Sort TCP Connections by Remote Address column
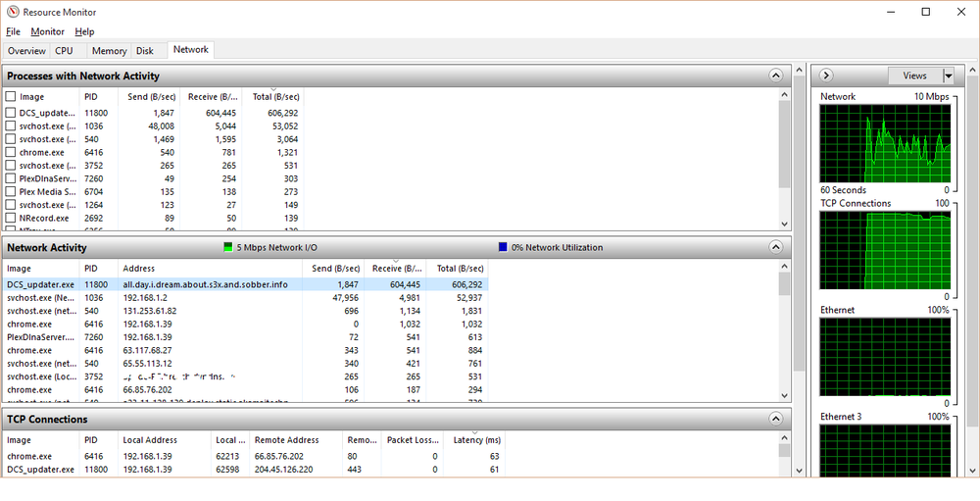Screen dimensions: 980x501 (x=296, y=439)
